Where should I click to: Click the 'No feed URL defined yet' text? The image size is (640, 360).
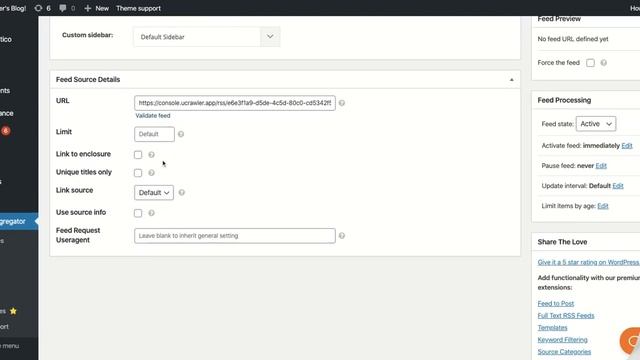(x=573, y=39)
